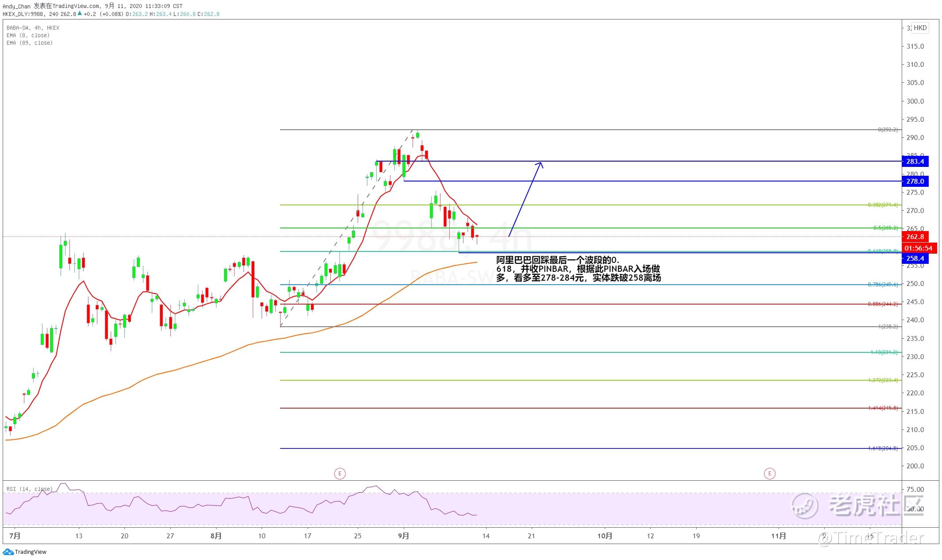942x560 pixels.
Task: Select the horizontal blue line at 283.4
Action: click(x=639, y=161)
